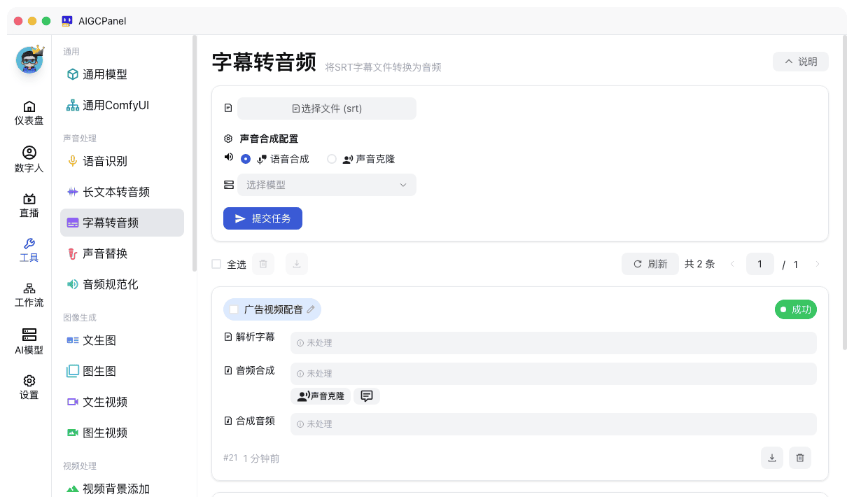
Task: Open the 选择模型 dropdown
Action: [327, 185]
